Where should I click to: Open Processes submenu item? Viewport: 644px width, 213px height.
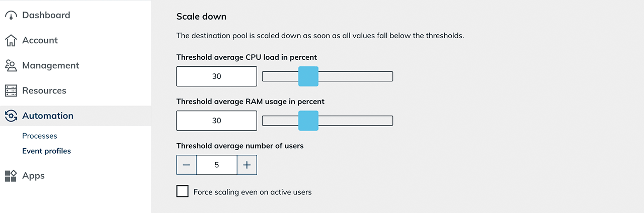pos(40,136)
